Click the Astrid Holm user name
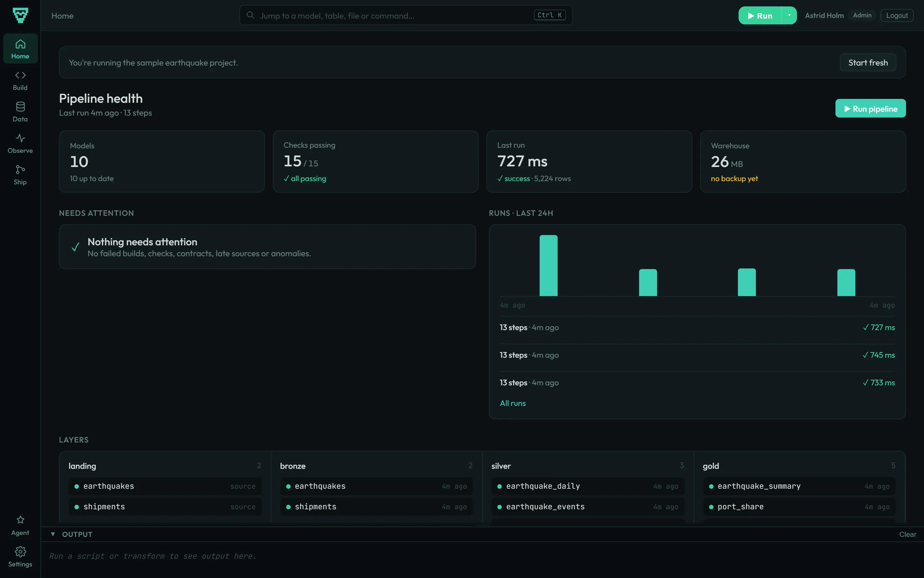The image size is (924, 578). click(x=824, y=15)
